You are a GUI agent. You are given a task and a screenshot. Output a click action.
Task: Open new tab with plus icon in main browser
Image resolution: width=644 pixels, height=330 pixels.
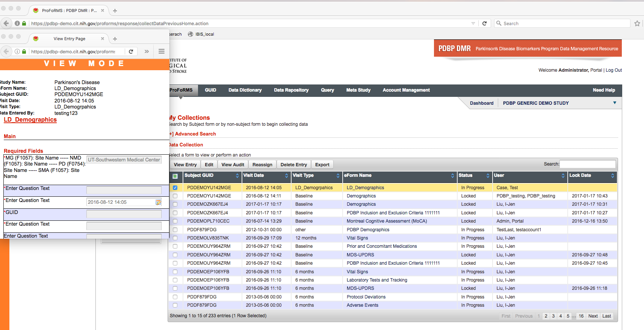[115, 11]
